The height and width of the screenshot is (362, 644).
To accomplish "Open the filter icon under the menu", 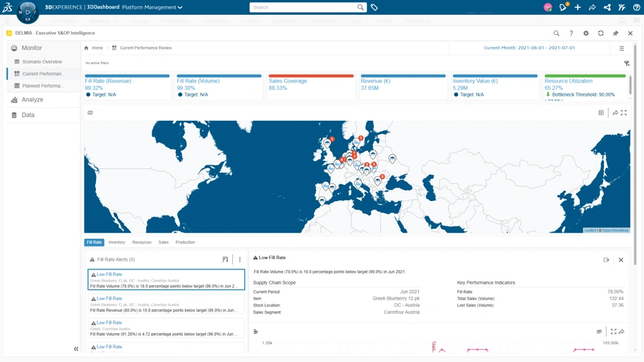I will 627,63.
